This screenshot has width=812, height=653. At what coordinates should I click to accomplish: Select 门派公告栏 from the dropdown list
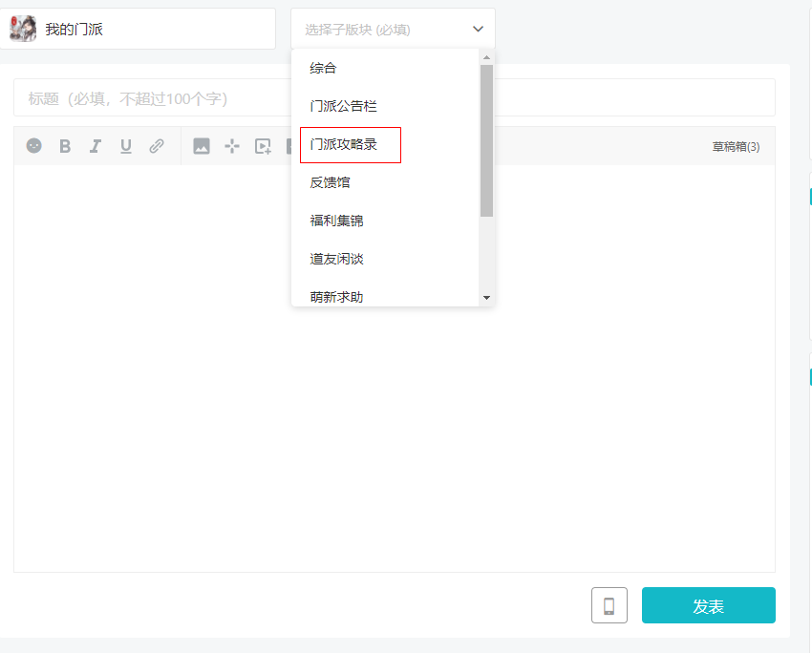tap(385, 106)
